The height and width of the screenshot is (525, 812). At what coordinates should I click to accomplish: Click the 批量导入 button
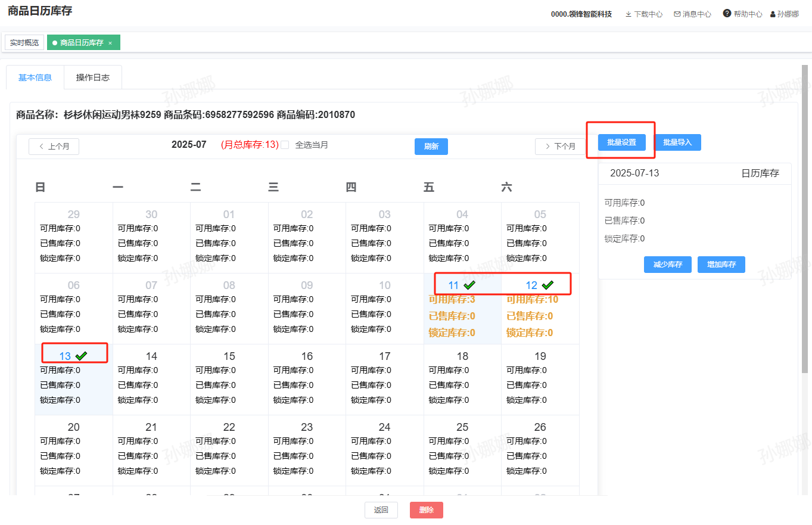pyautogui.click(x=677, y=142)
